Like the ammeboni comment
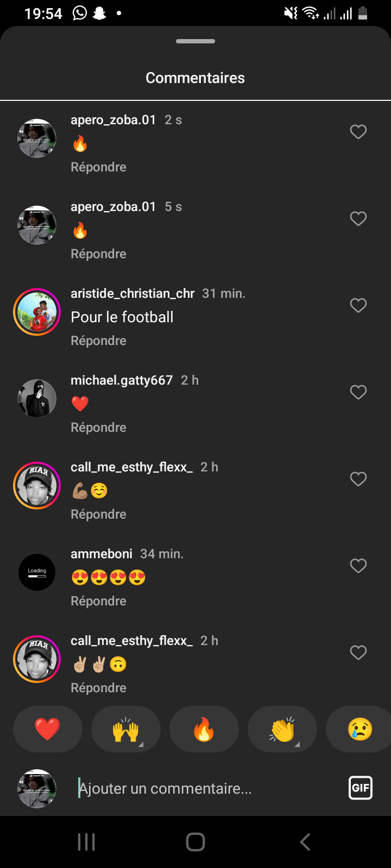Image resolution: width=391 pixels, height=868 pixels. point(358,566)
